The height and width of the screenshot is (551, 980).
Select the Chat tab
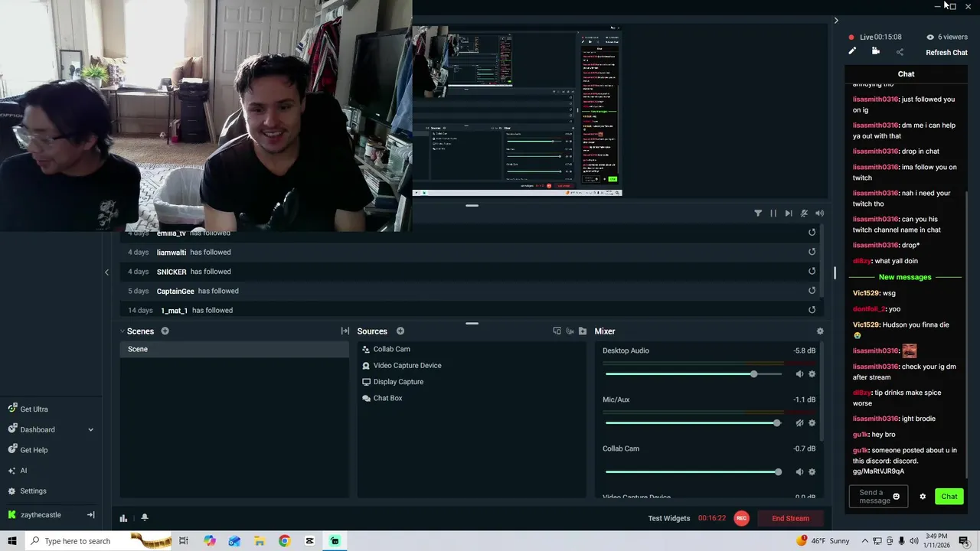tap(906, 74)
